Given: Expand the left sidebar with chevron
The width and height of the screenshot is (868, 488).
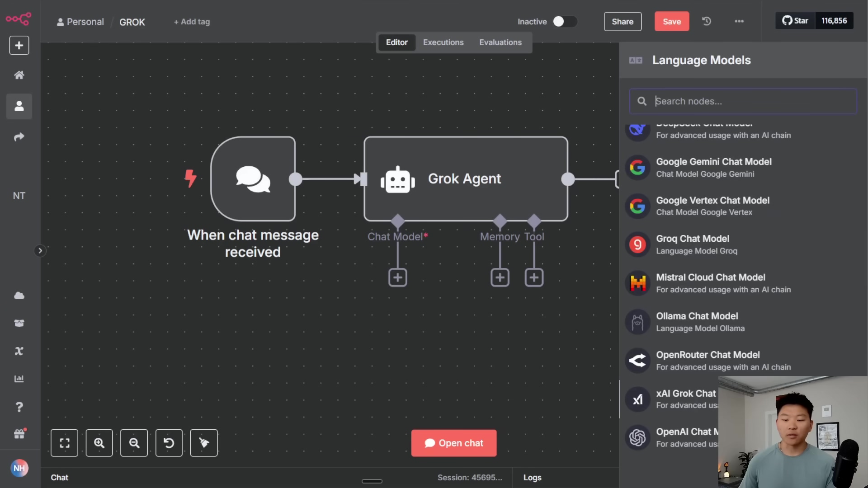Looking at the screenshot, I should click(40, 250).
